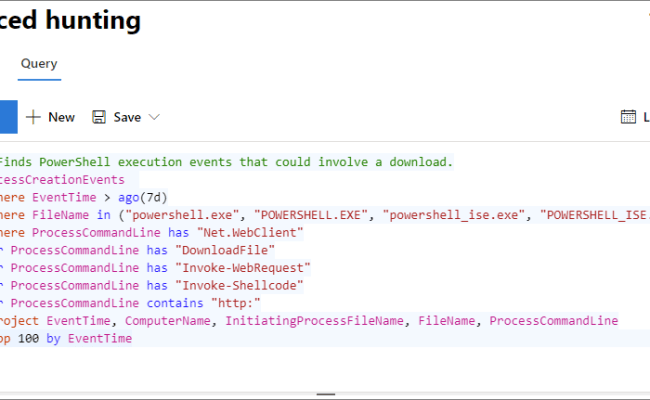Click the 'ago(7d)' text in query
Viewport: 650px width, 400px height.
(143, 197)
